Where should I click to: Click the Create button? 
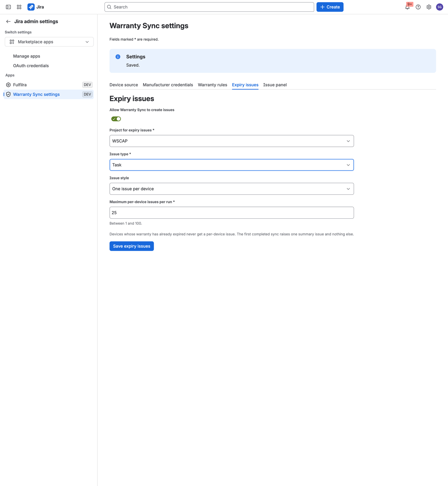click(330, 7)
